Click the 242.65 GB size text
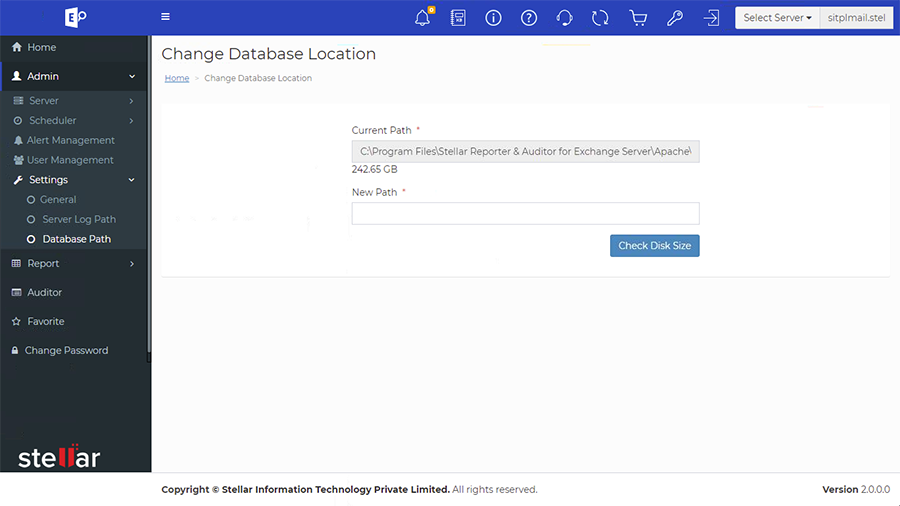The height and width of the screenshot is (506, 900). tap(374, 169)
